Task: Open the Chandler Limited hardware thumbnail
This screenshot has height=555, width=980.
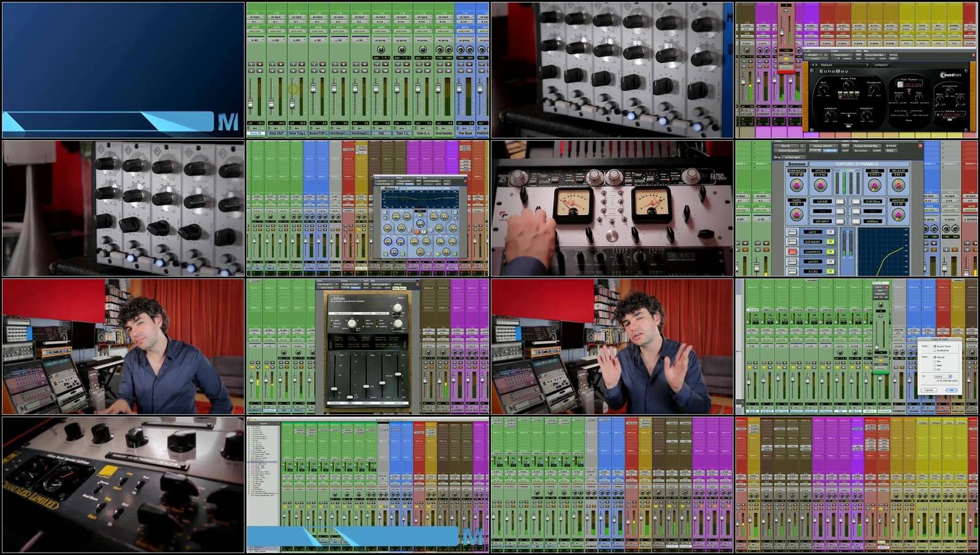Action: pos(123,485)
